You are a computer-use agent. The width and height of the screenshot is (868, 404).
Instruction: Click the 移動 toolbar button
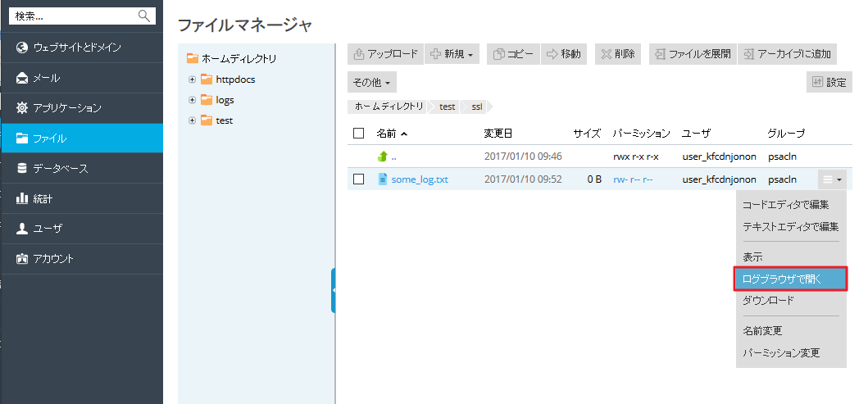564,54
